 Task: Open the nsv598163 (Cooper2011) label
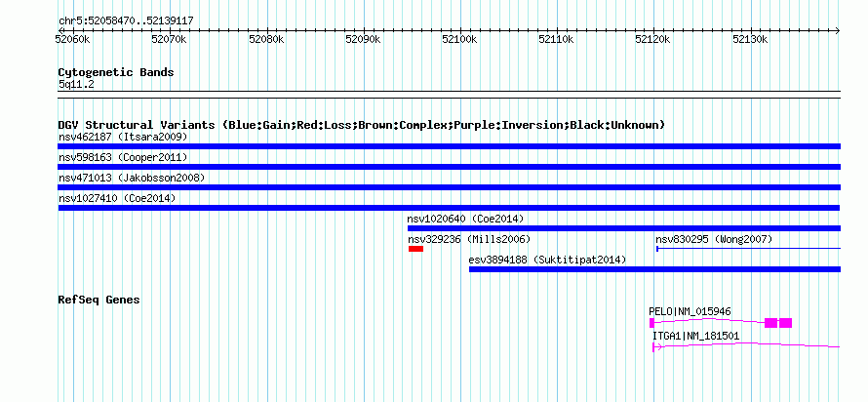click(123, 157)
